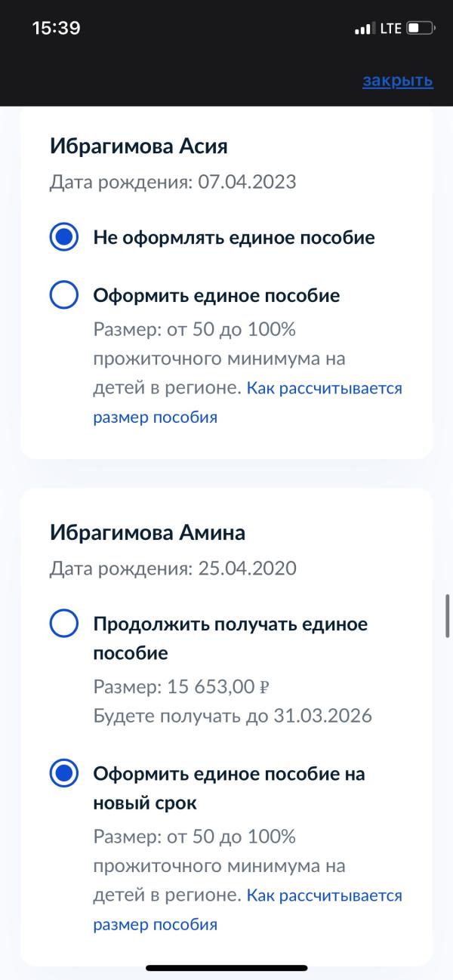
Task: Open Как рассчитывается размер пособия in Амина card
Action: click(248, 910)
